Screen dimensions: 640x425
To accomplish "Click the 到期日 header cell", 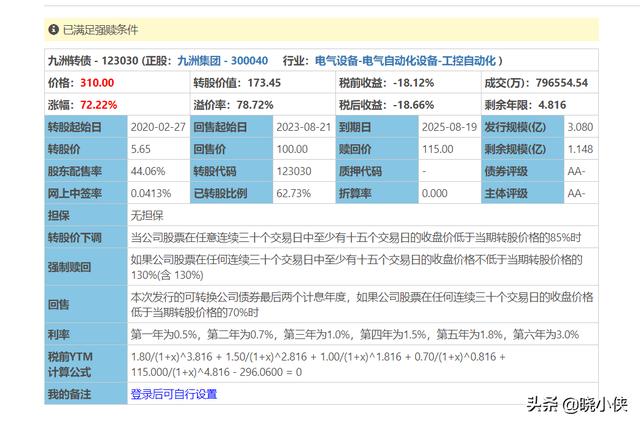I will [377, 127].
